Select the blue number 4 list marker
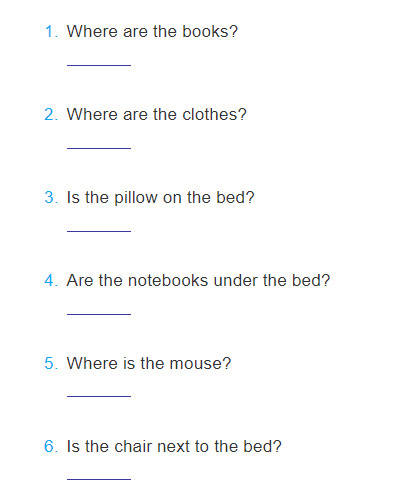This screenshot has height=498, width=410. [x=51, y=280]
